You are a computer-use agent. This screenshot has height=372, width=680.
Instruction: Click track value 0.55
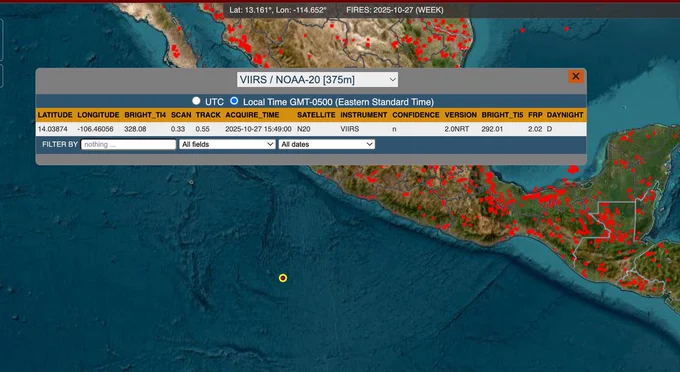203,129
